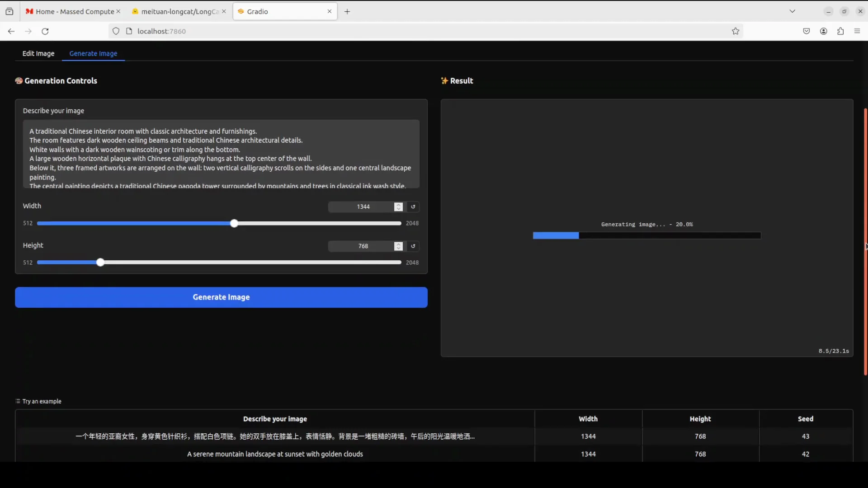The image size is (868, 488).
Task: Reset Height to its default value
Action: pos(413,246)
